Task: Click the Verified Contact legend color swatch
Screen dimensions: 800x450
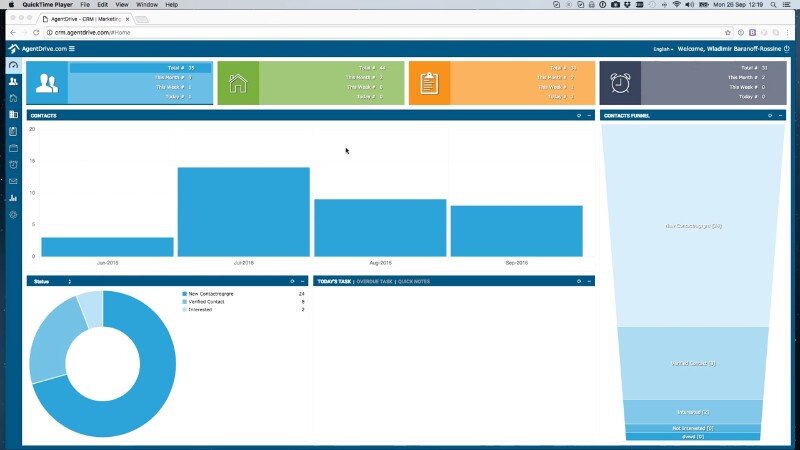Action: pyautogui.click(x=184, y=302)
